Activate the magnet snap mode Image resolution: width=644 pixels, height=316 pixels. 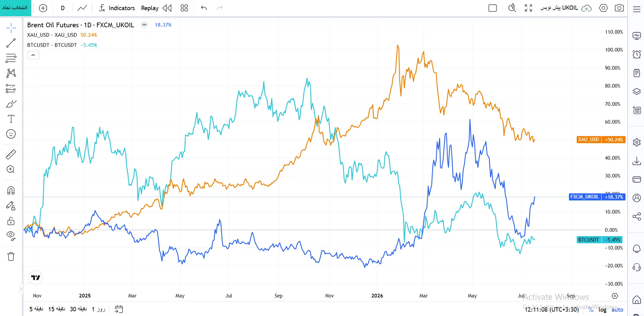[x=11, y=191]
